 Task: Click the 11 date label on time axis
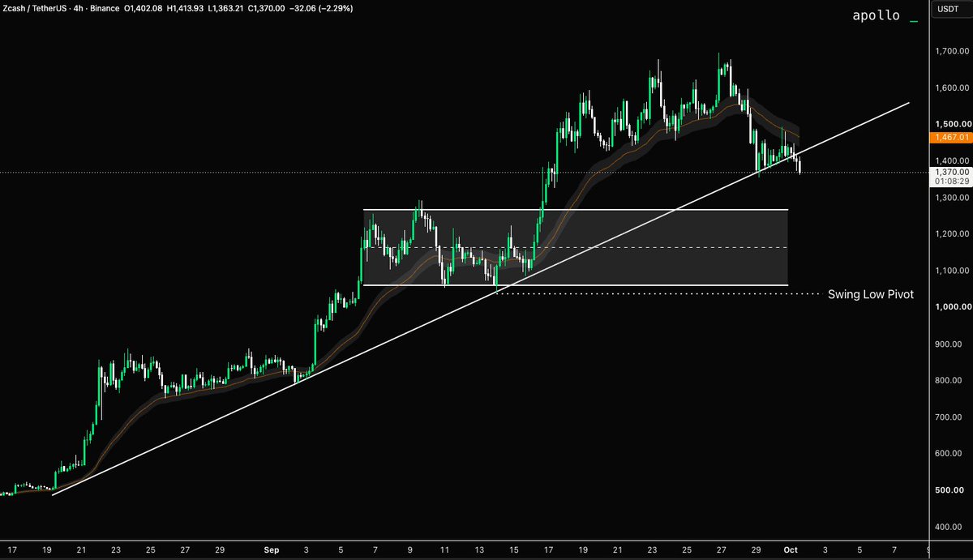click(446, 550)
